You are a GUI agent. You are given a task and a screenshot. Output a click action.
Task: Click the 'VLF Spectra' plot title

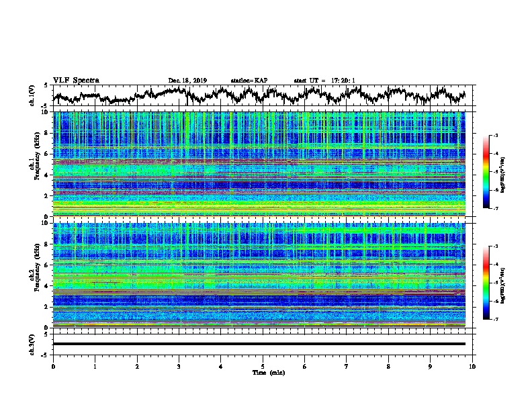click(x=76, y=81)
